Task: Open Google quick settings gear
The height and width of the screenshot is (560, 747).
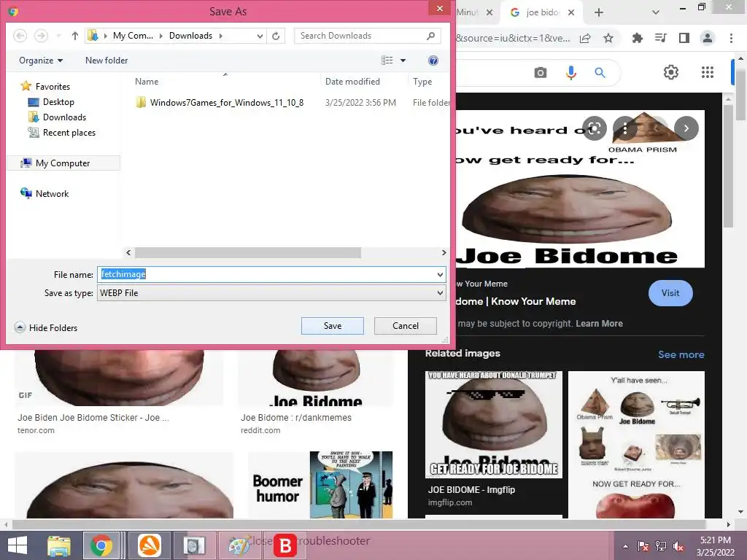Action: (x=671, y=72)
